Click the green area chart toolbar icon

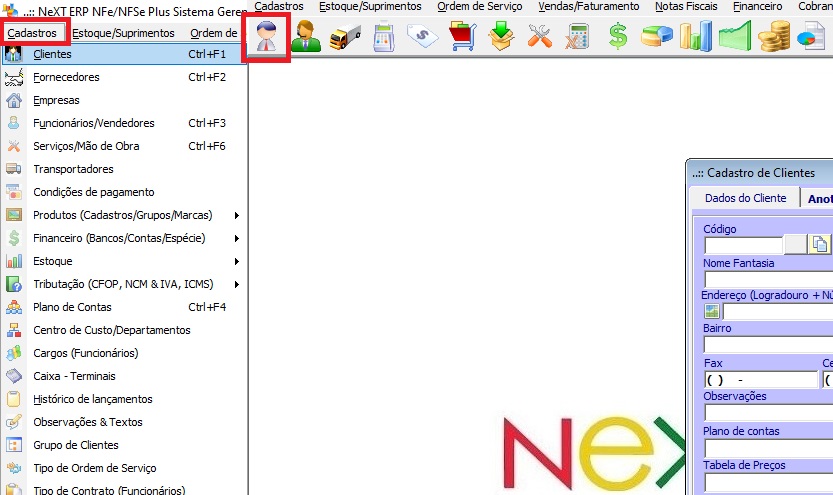tap(735, 36)
